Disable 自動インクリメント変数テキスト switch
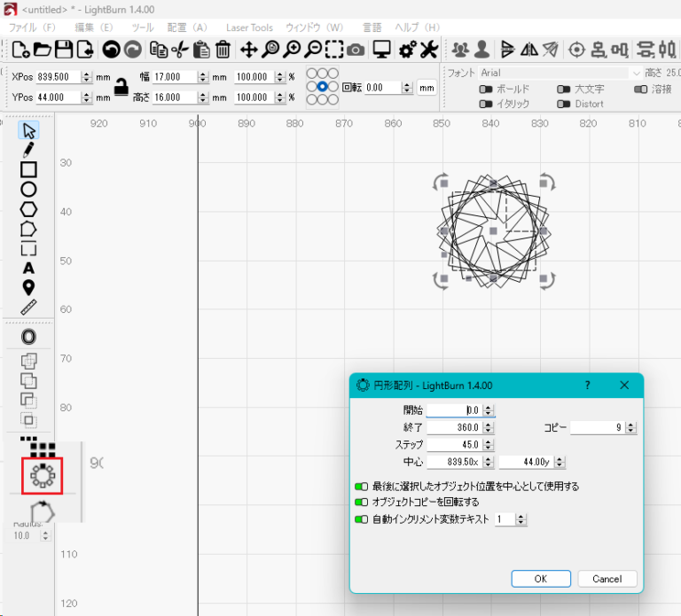681x616 pixels. pos(361,519)
